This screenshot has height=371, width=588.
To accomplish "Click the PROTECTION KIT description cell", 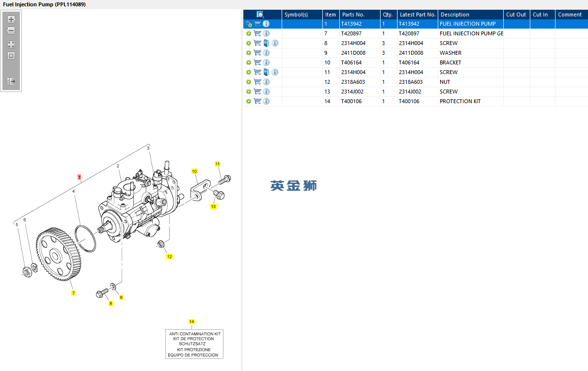I will pyautogui.click(x=471, y=101).
